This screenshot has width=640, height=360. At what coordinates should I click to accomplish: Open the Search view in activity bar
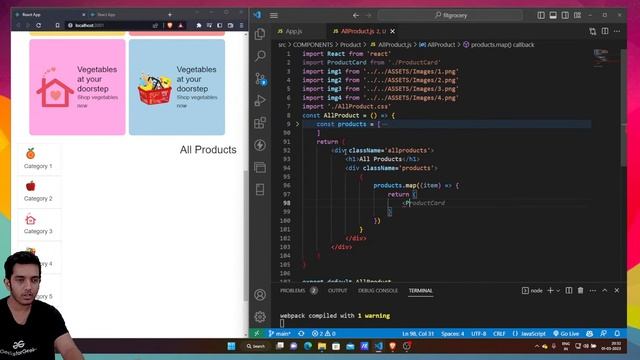(x=260, y=56)
